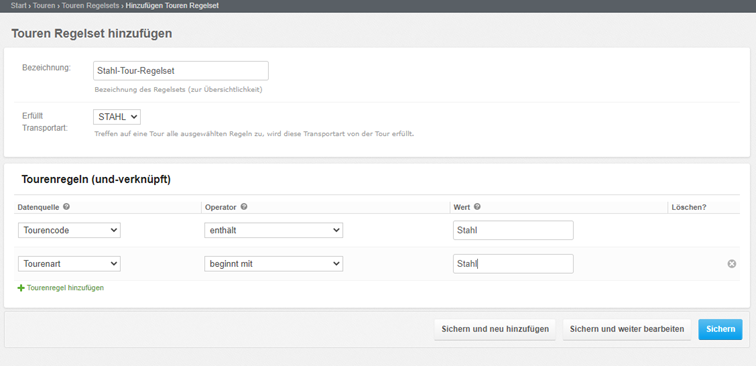Image resolution: width=756 pixels, height=366 pixels.
Task: Open the Tourenart Datenquelle dropdown
Action: pyautogui.click(x=69, y=264)
